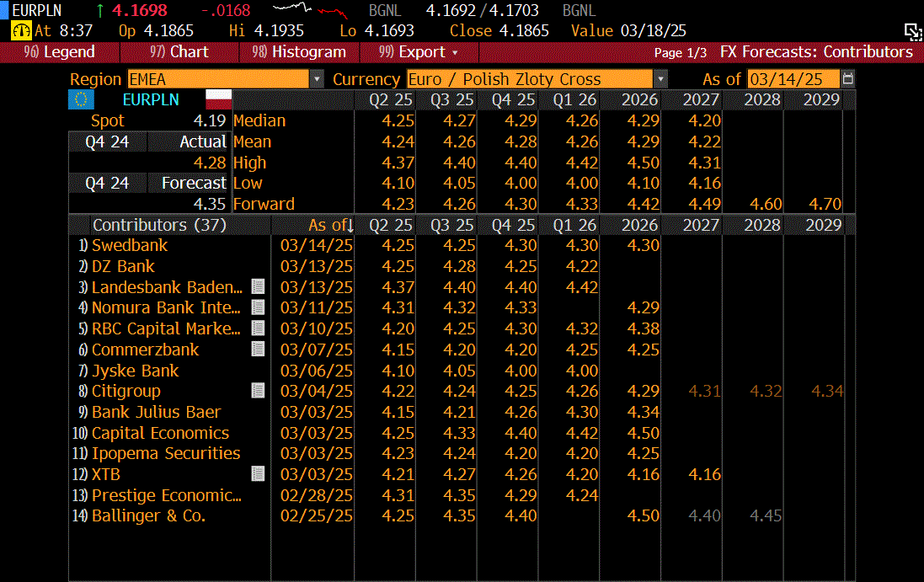Screen dimensions: 924x582
Task: Click the Low row label
Action: pyautogui.click(x=248, y=184)
